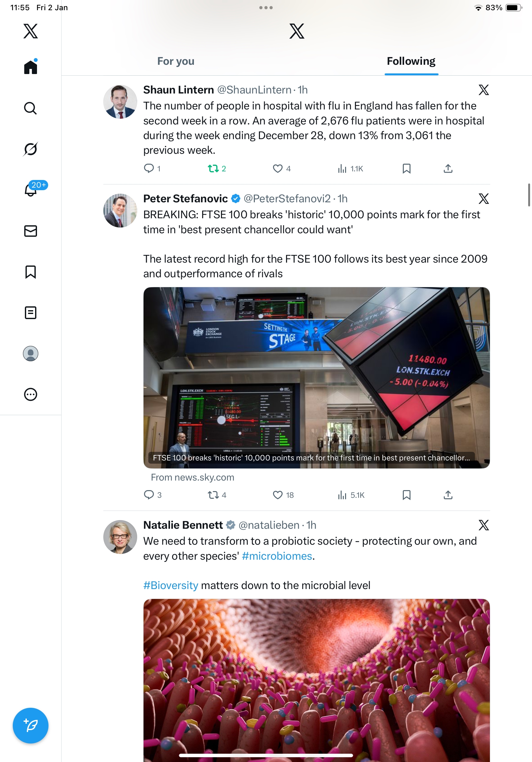This screenshot has height=762, width=532.
Task: Open more options circle in sidebar
Action: click(31, 394)
